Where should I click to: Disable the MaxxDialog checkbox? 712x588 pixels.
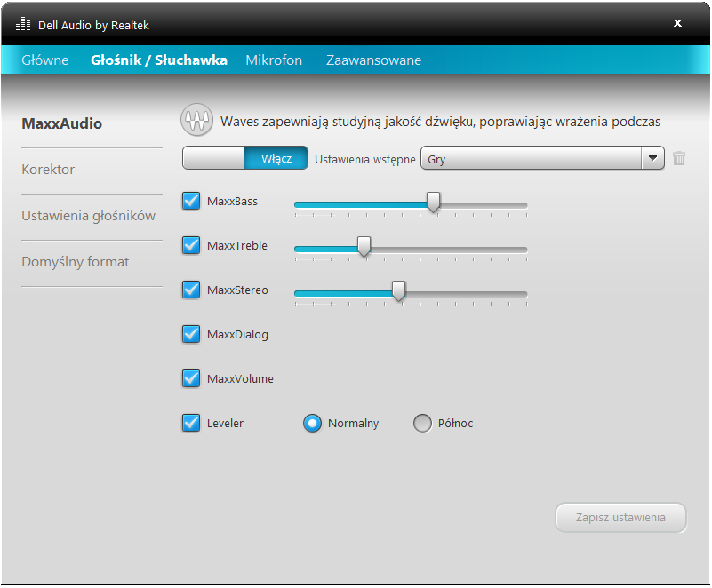191,334
